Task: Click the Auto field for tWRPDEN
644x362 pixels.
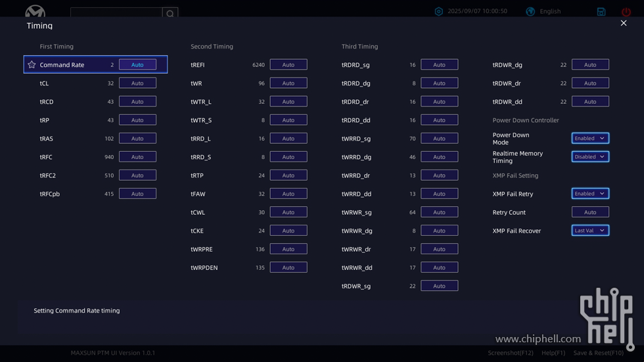Action: [288, 267]
